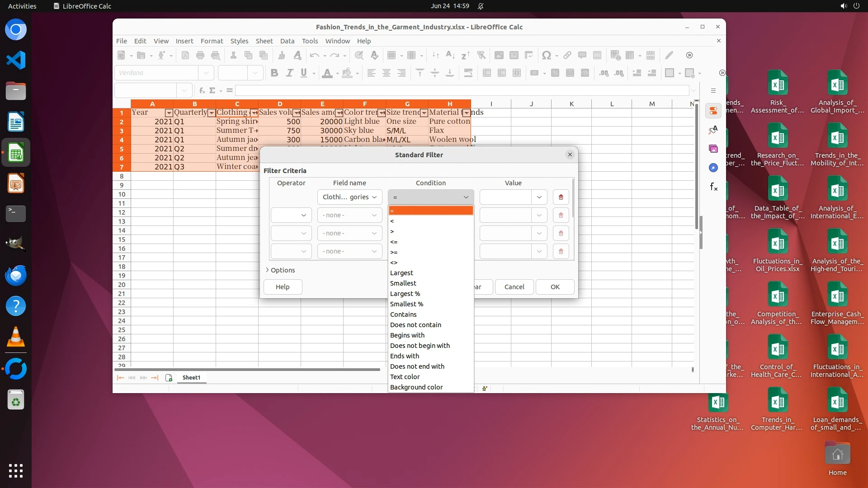Open the Field name dropdown showing Clothing categories
The image size is (868, 488).
click(349, 197)
